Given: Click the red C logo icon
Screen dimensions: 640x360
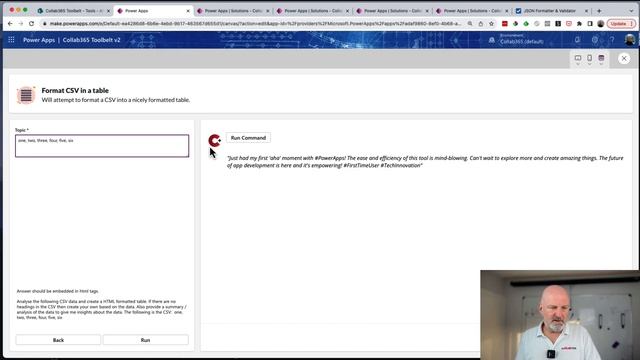Looking at the screenshot, I should coord(214,140).
